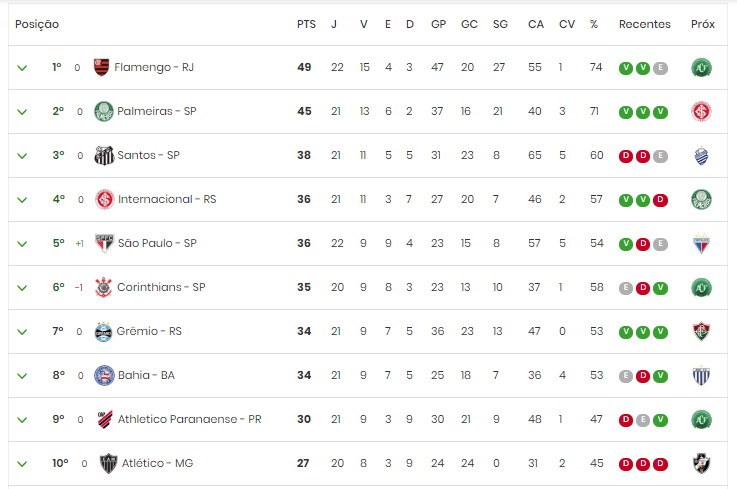
Task: Expand the Flamengo row details chevron
Action: coord(22,68)
